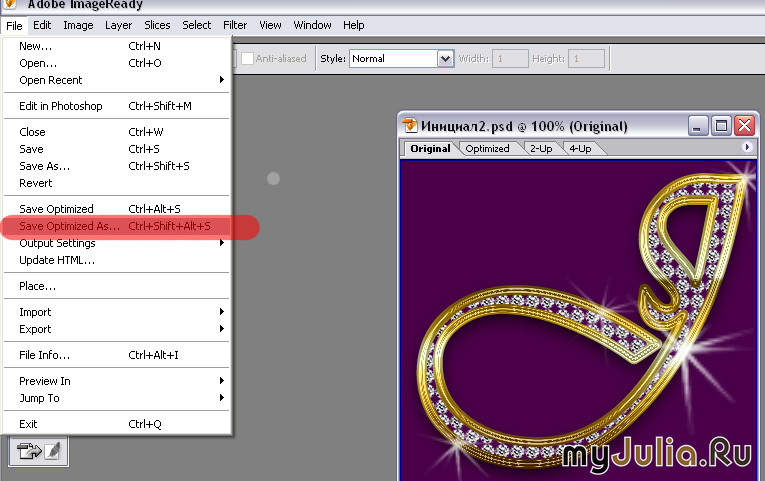This screenshot has width=765, height=481.
Task: Click the image canvas in Инициал2.psd
Action: (x=578, y=320)
